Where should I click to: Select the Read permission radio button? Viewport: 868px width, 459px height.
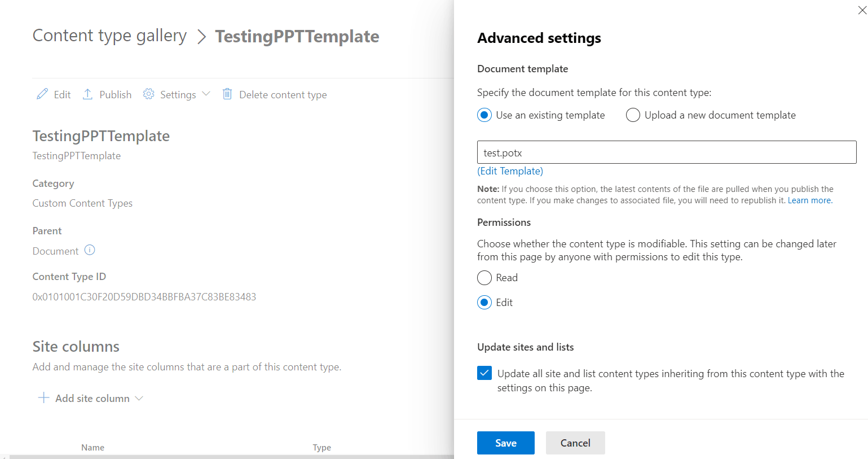pyautogui.click(x=484, y=278)
